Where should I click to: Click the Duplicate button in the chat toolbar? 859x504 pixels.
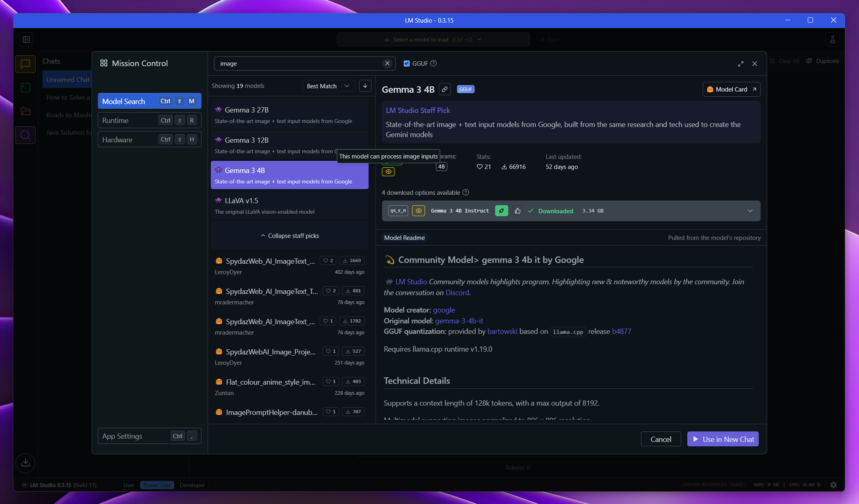(823, 61)
